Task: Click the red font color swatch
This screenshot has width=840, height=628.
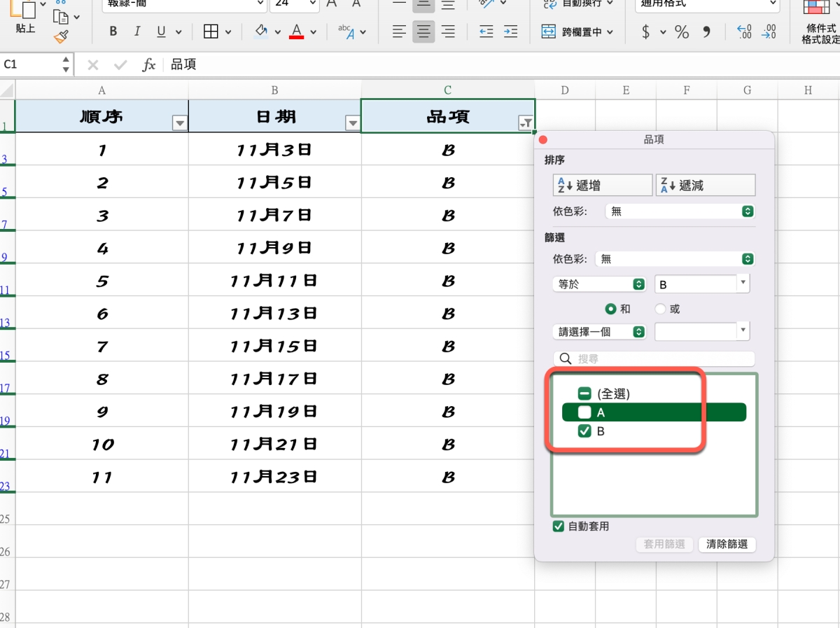Action: pyautogui.click(x=297, y=32)
